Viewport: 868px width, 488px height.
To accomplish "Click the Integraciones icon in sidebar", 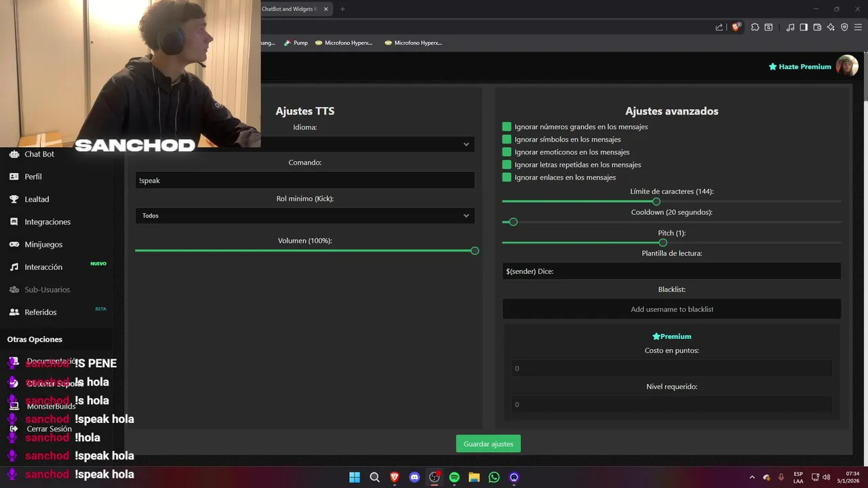I will click(x=14, y=222).
